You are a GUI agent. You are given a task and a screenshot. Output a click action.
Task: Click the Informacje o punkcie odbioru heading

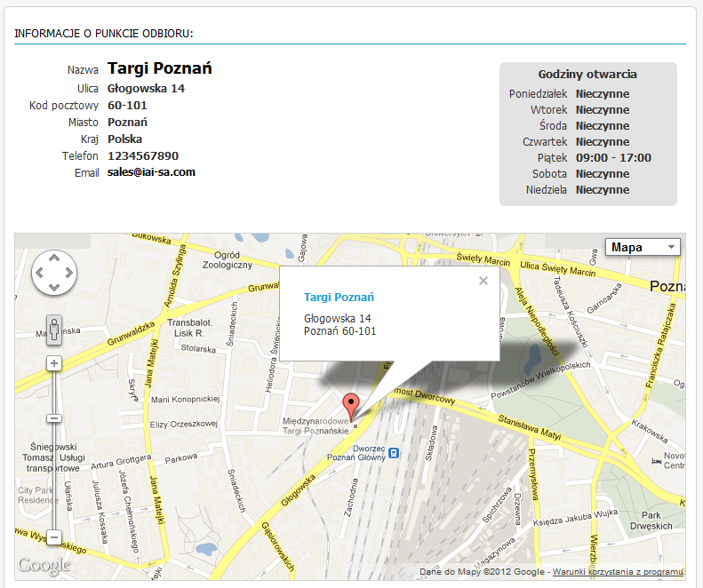[104, 34]
